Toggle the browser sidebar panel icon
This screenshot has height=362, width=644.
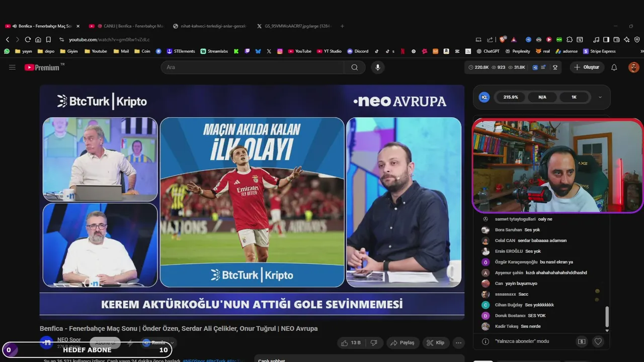tap(606, 40)
